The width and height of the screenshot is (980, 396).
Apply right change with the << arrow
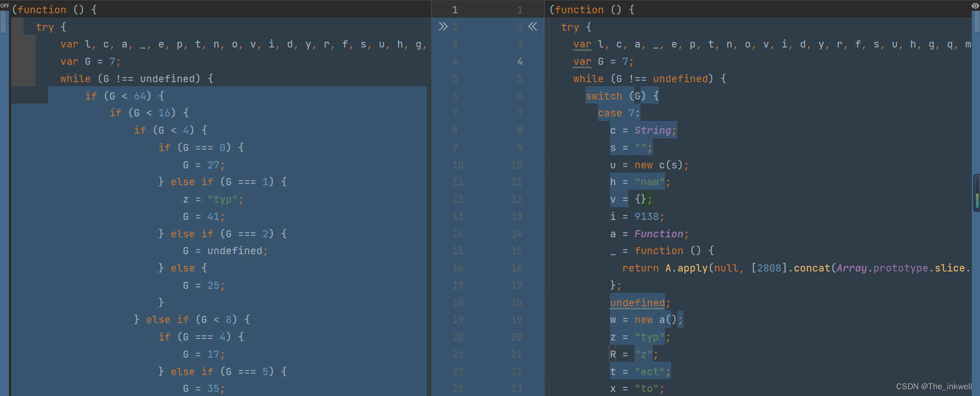533,27
